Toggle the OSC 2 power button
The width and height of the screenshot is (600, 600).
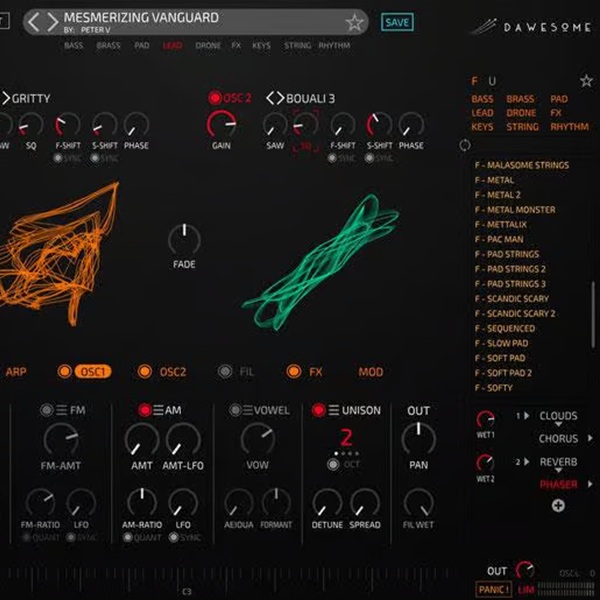point(214,97)
